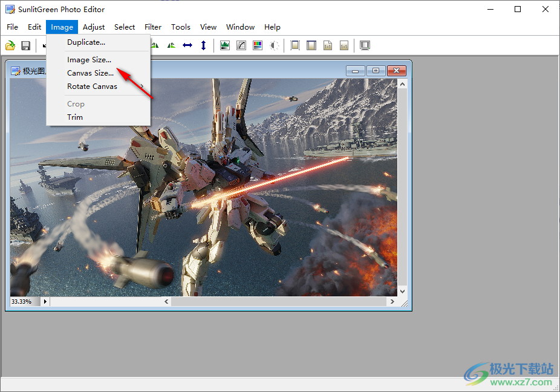The width and height of the screenshot is (560, 392).
Task: Click the vertical scrollbar down arrow
Action: tap(403, 292)
